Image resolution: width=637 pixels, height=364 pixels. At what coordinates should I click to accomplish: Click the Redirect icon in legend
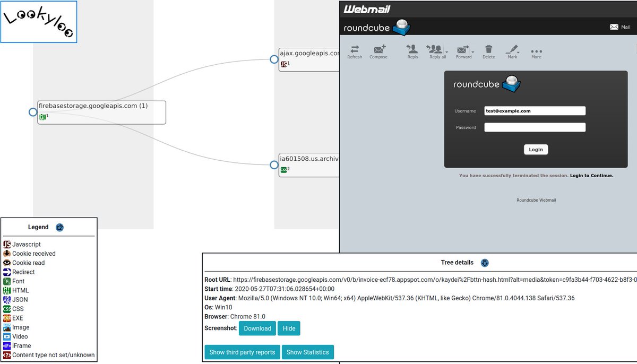tap(7, 272)
